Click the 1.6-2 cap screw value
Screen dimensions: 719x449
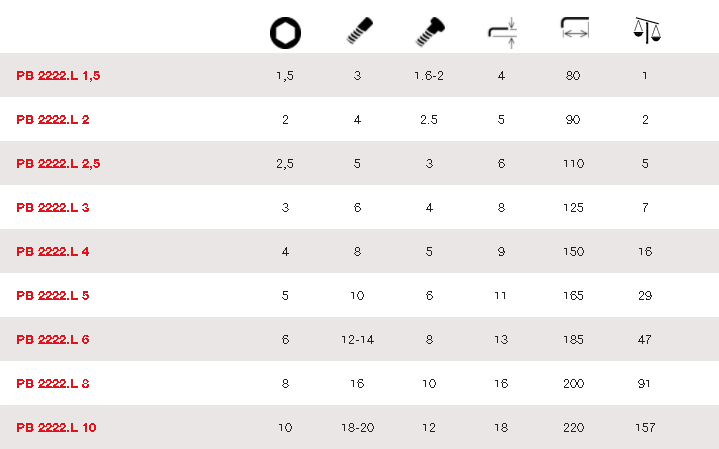pos(429,76)
